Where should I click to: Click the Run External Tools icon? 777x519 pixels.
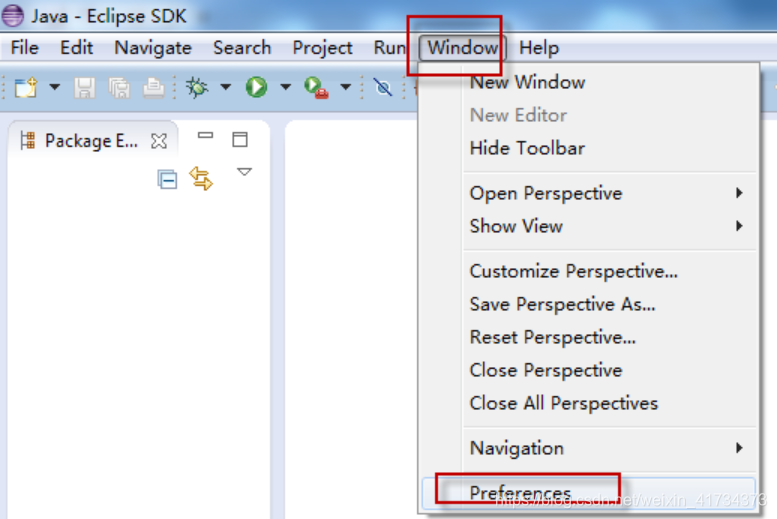(316, 88)
